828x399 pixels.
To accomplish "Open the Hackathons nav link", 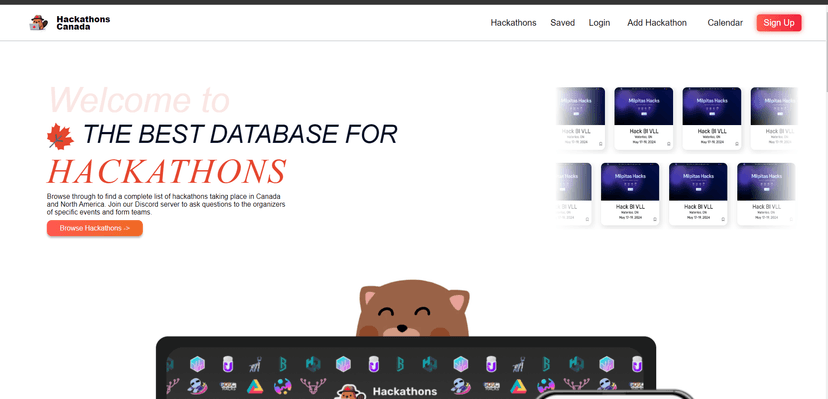I will click(x=513, y=23).
